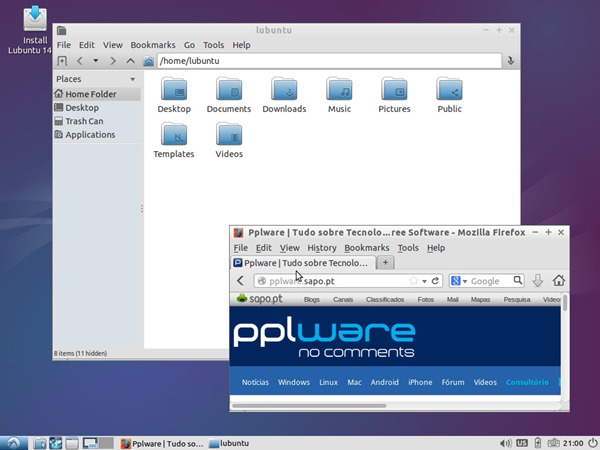Screen dimensions: 600x450
Task: Go back in file manager
Action: click(x=80, y=61)
